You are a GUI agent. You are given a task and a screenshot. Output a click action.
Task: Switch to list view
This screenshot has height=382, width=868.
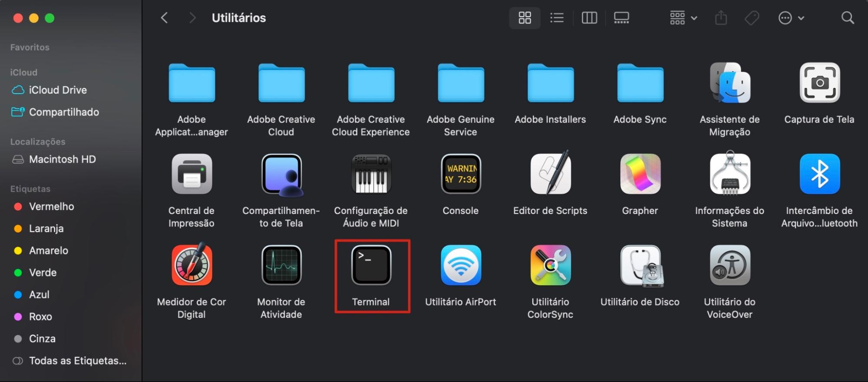point(557,18)
